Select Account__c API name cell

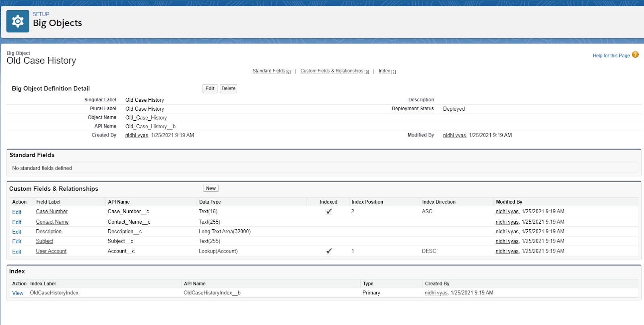[x=121, y=251]
